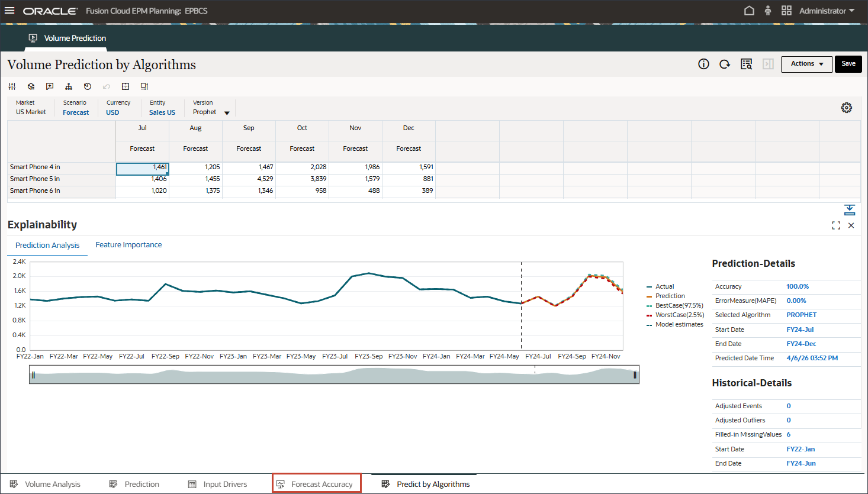Image resolution: width=868 pixels, height=494 pixels.
Task: Show form information using the info icon
Action: [703, 64]
